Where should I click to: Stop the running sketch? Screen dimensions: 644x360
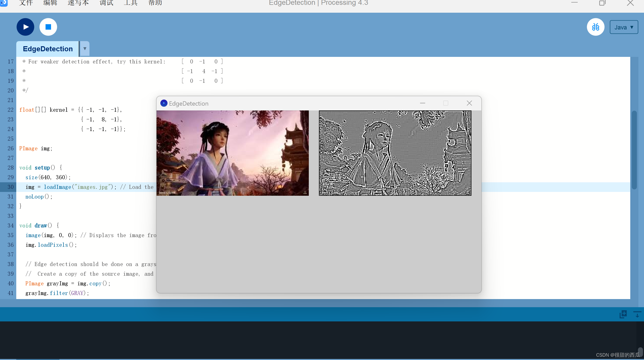click(x=48, y=27)
